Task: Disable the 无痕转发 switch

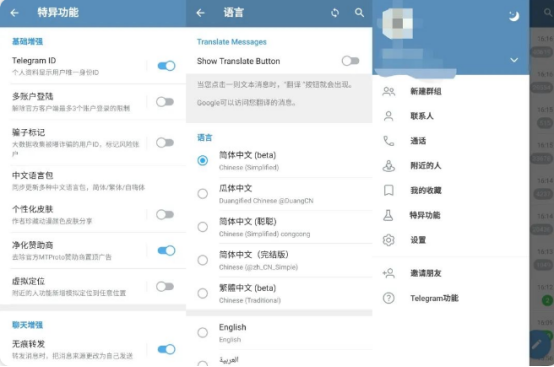Action: point(166,349)
